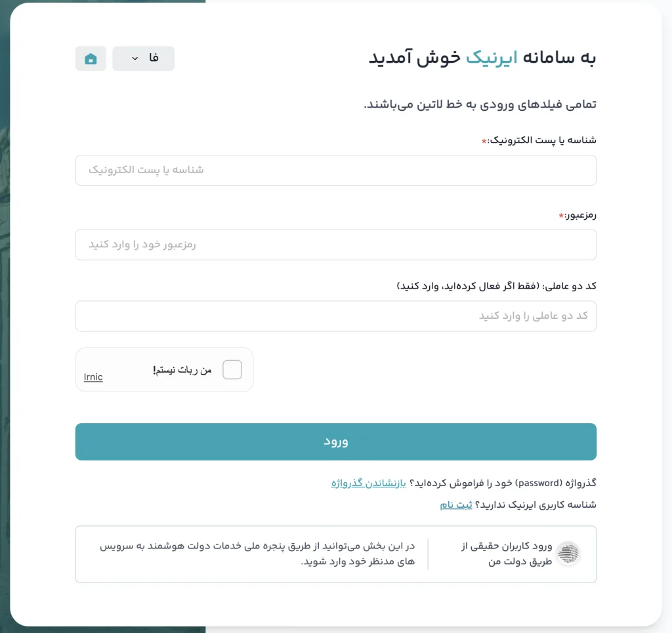The width and height of the screenshot is (672, 633).
Task: Focus the شناسه یا پست الکترونیک input field
Action: tap(335, 170)
